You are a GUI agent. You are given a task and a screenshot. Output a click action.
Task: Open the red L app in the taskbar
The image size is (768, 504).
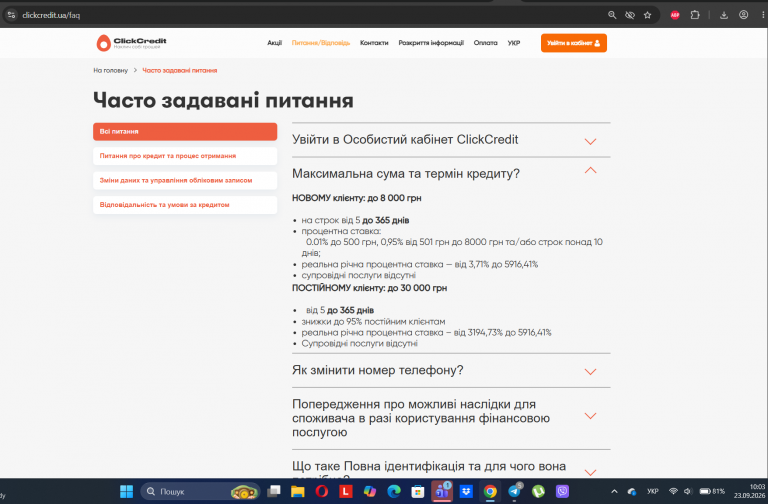click(346, 491)
